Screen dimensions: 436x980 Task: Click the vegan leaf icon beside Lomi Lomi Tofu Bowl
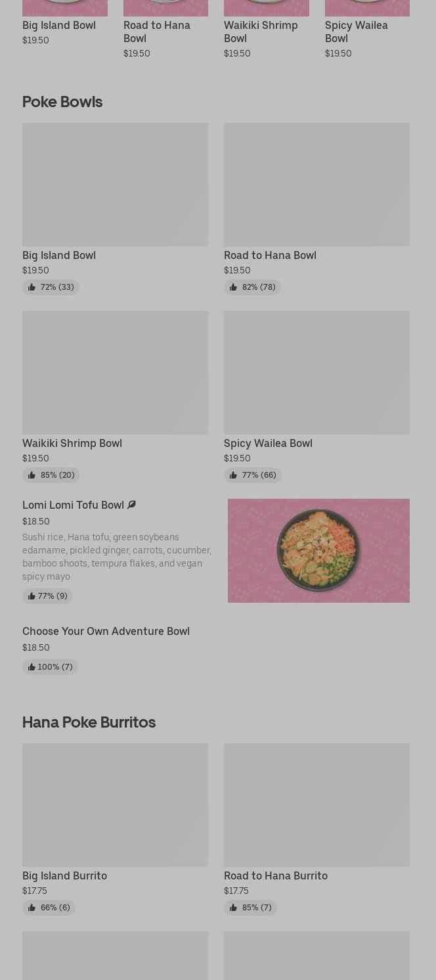click(131, 505)
